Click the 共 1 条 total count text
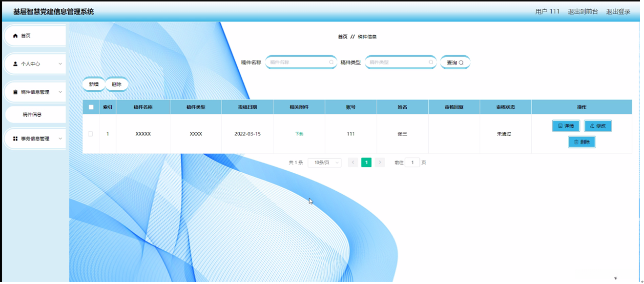 click(x=296, y=162)
